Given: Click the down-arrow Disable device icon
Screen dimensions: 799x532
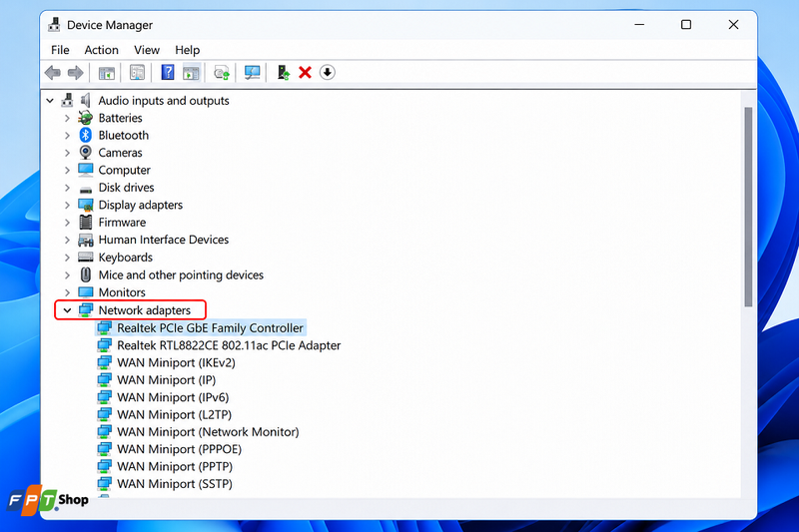Looking at the screenshot, I should click(328, 72).
